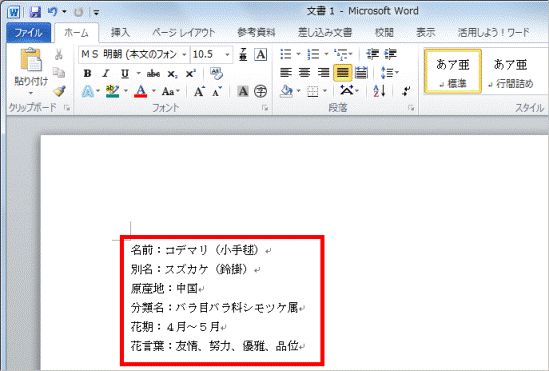Image resolution: width=549 pixels, height=371 pixels.
Task: Open the font size dropdown arrow
Action: [x=227, y=55]
